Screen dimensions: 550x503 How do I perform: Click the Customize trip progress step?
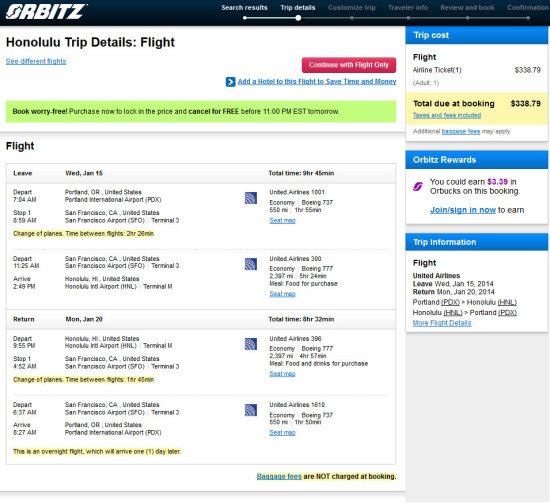(x=352, y=8)
